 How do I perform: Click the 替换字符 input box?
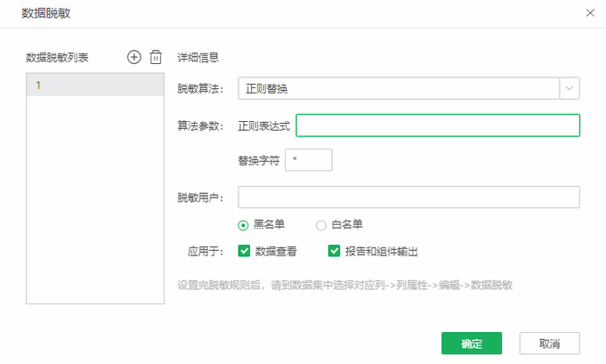[x=309, y=159]
